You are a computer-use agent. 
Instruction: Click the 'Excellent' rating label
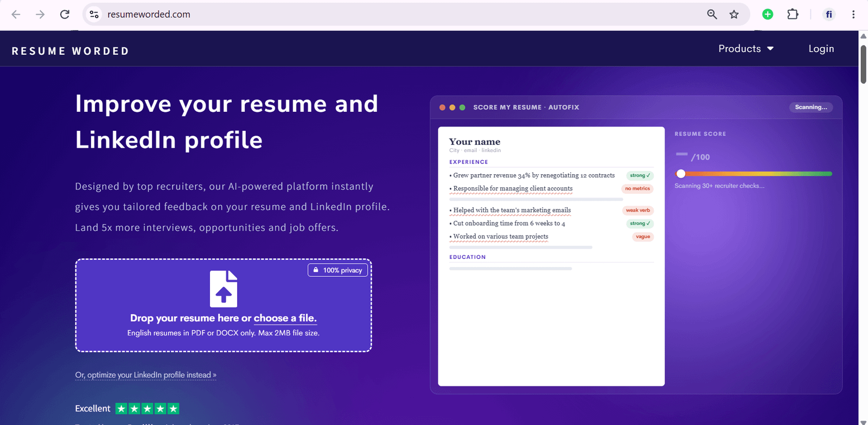point(93,409)
